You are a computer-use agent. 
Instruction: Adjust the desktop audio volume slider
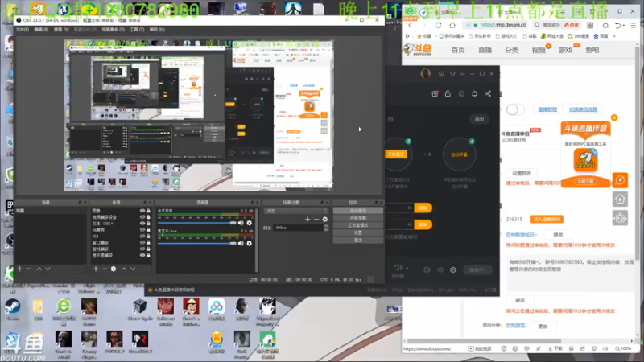(x=197, y=223)
